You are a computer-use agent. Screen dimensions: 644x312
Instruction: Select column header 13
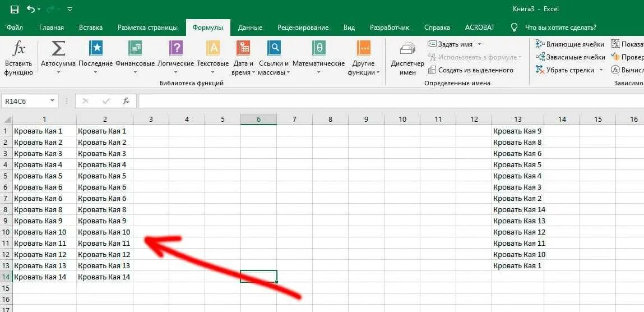(517, 120)
